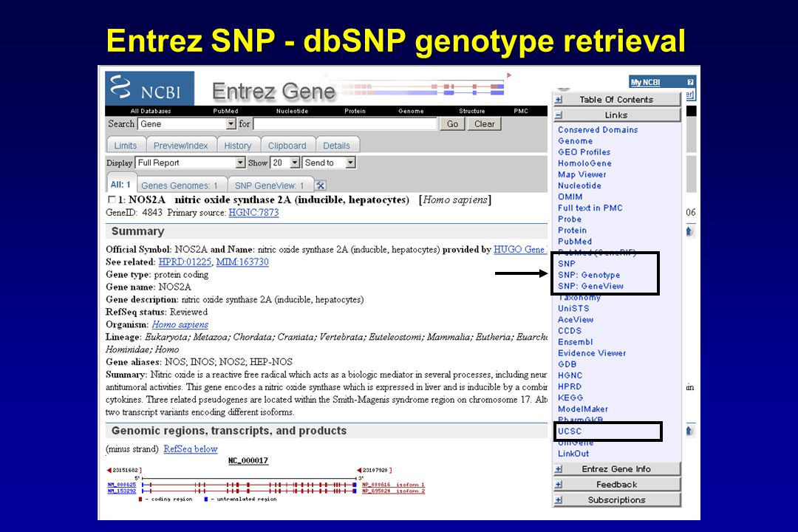This screenshot has height=532, width=798.
Task: Select PMC in the black menu bar
Action: pos(521,111)
